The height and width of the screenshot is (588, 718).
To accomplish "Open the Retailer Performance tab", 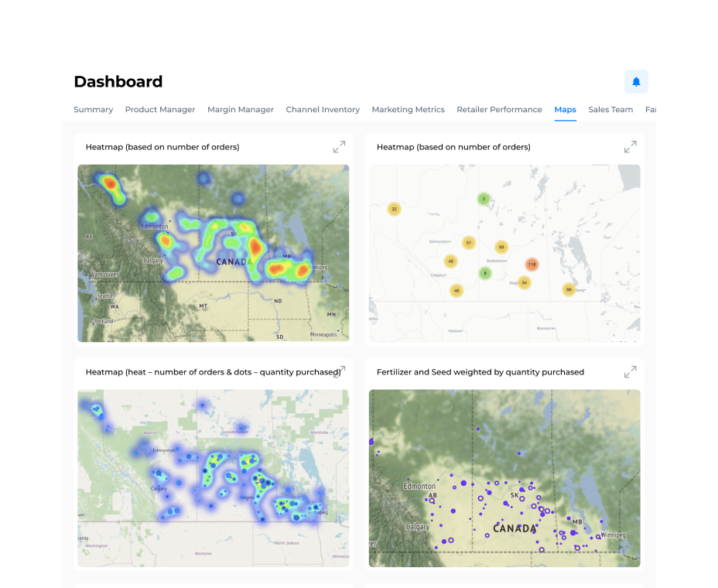I will pos(499,109).
